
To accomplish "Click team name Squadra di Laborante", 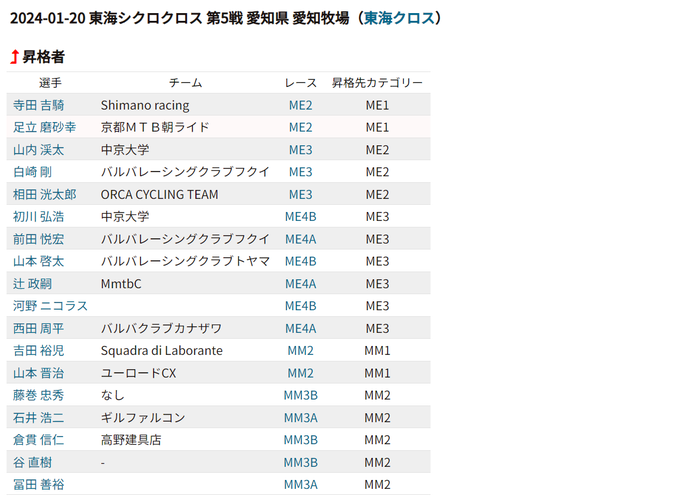I will click(161, 350).
